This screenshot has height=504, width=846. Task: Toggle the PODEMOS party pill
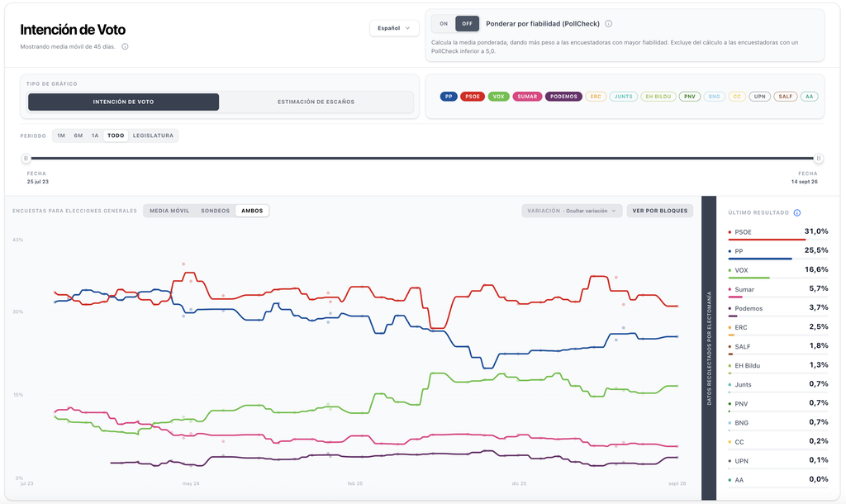pyautogui.click(x=563, y=97)
